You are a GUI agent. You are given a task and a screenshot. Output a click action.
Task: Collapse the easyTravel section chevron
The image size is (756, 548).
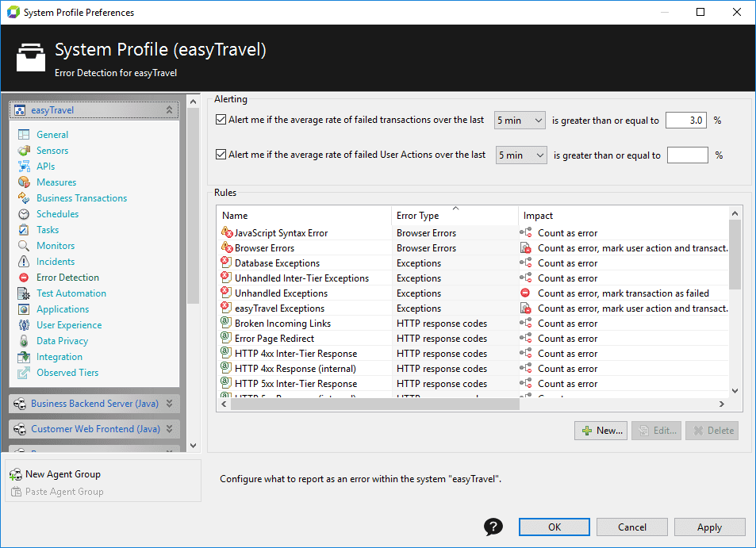[169, 110]
